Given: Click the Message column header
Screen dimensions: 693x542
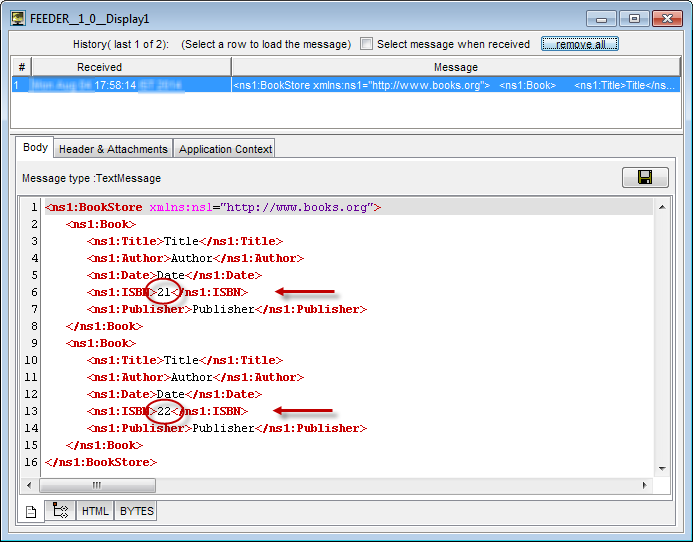Looking at the screenshot, I should 455,67.
